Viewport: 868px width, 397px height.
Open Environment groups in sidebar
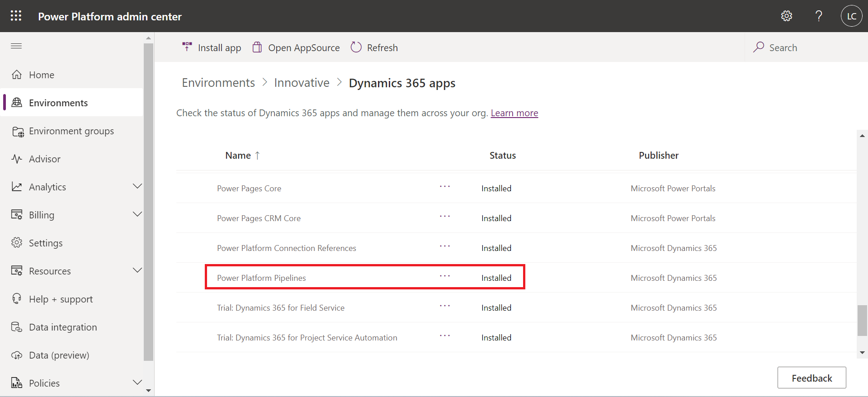(x=71, y=131)
